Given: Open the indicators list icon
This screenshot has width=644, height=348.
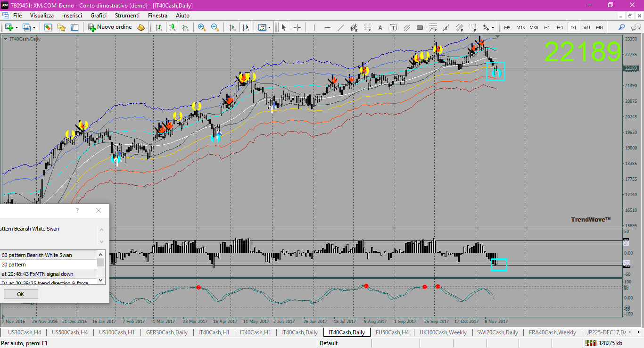Looking at the screenshot, I should 262,27.
